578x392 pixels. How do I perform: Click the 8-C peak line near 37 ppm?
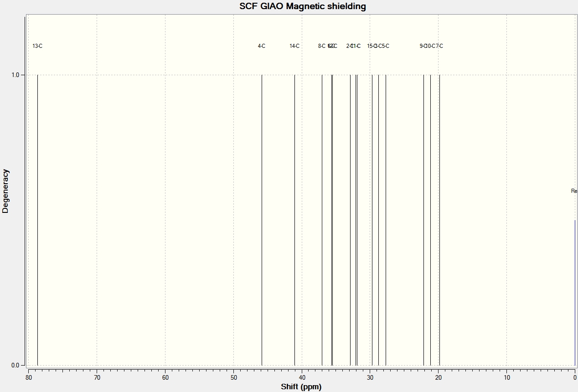(x=322, y=220)
